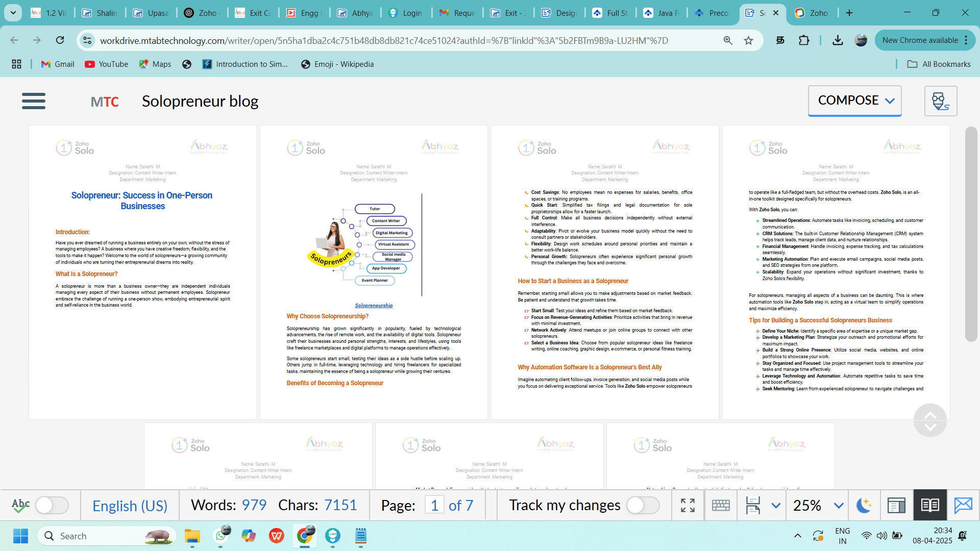Switch to web layout view icon
Viewport: 980px width, 551px height.
tap(896, 506)
